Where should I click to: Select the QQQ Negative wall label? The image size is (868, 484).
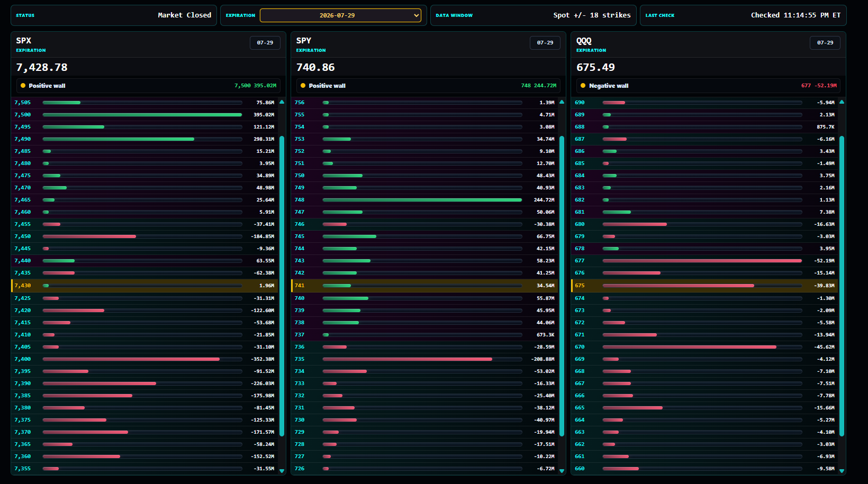pyautogui.click(x=609, y=86)
